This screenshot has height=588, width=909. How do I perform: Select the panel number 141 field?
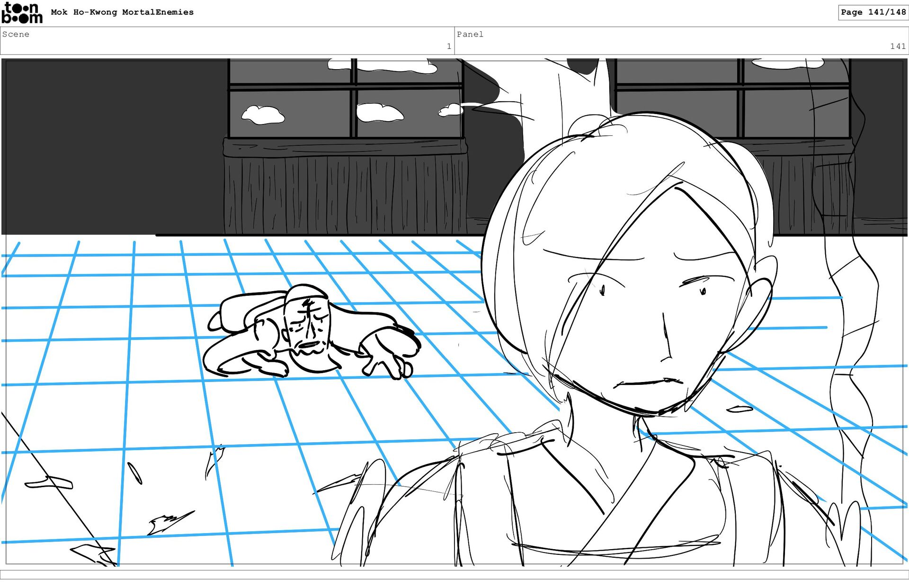pyautogui.click(x=897, y=46)
